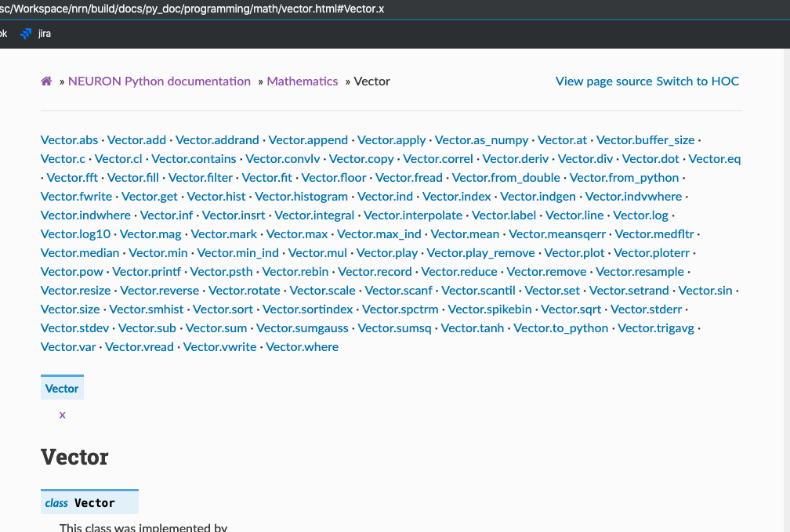Screen dimensions: 790x532
Task: Open Vector.log10 link
Action: (75, 234)
